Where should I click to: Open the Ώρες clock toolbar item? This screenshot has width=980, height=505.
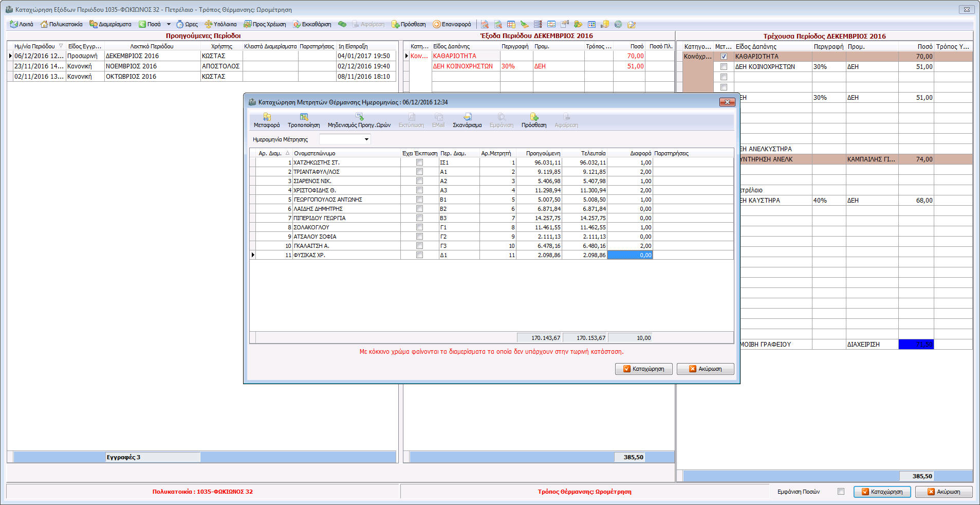(x=187, y=24)
